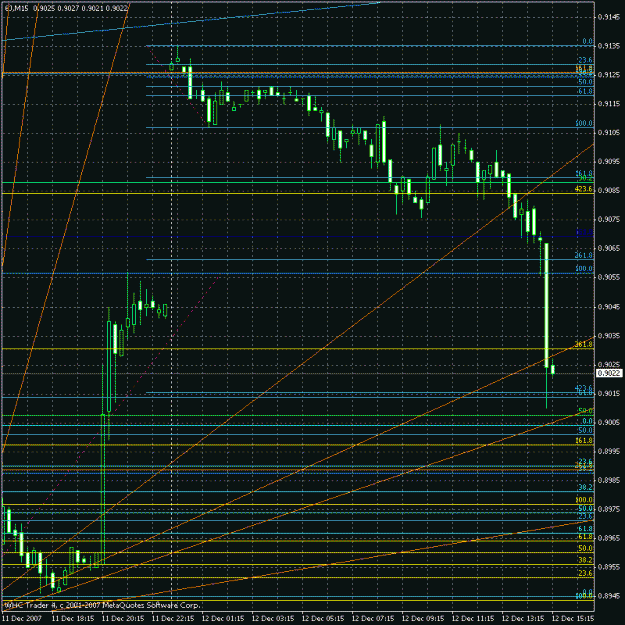Click the 0.9095 price axis label
625x625 pixels.
click(609, 161)
